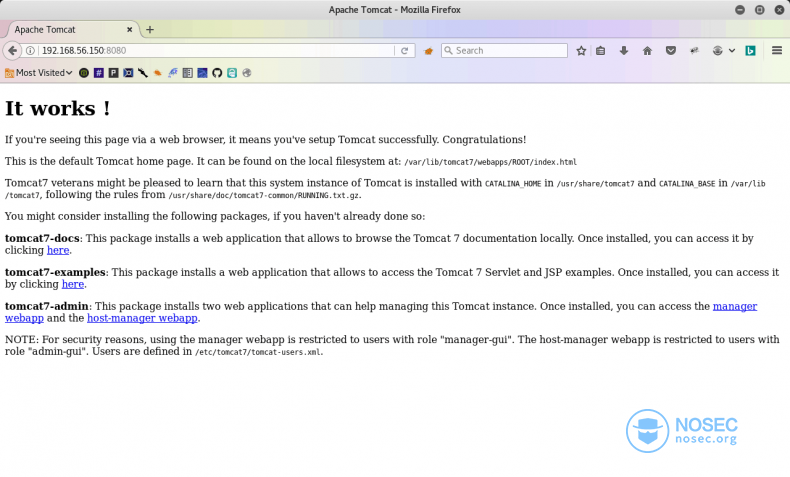The width and height of the screenshot is (790, 477).
Task: Open the GitHub bookmark
Action: (x=217, y=73)
